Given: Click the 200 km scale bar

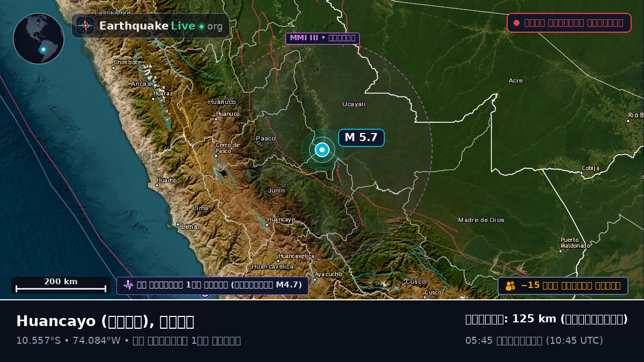Looking at the screenshot, I should pos(61,285).
